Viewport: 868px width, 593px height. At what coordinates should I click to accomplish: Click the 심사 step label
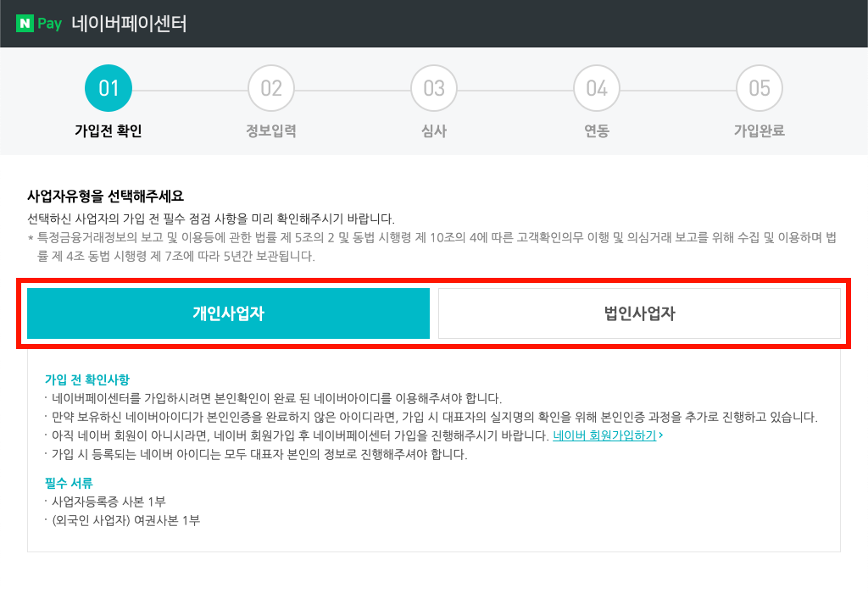tap(434, 131)
